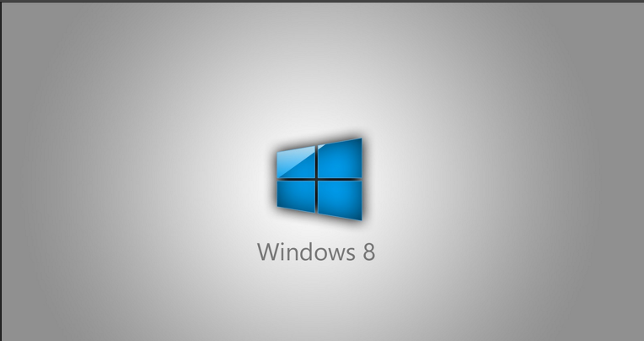Click the blue Windows logo

[x=319, y=179]
